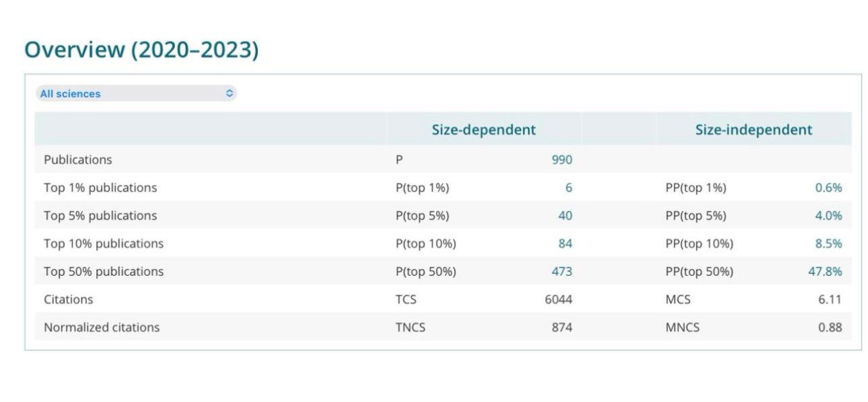This screenshot has height=402, width=868.
Task: Click the top 1% publications value 6
Action: [569, 188]
